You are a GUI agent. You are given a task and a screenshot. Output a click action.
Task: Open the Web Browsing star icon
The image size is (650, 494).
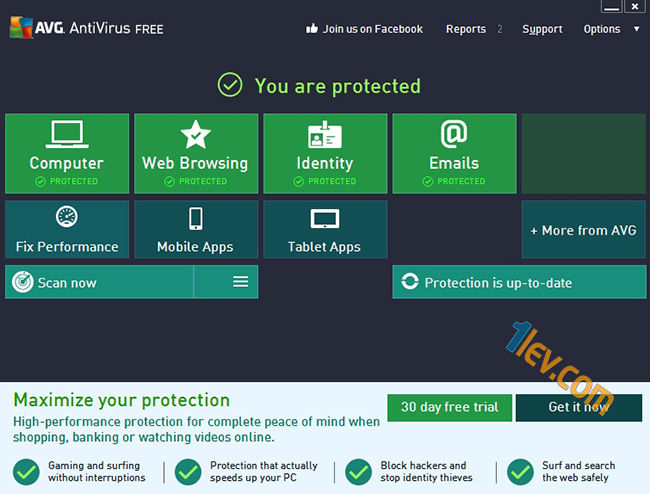pos(196,134)
